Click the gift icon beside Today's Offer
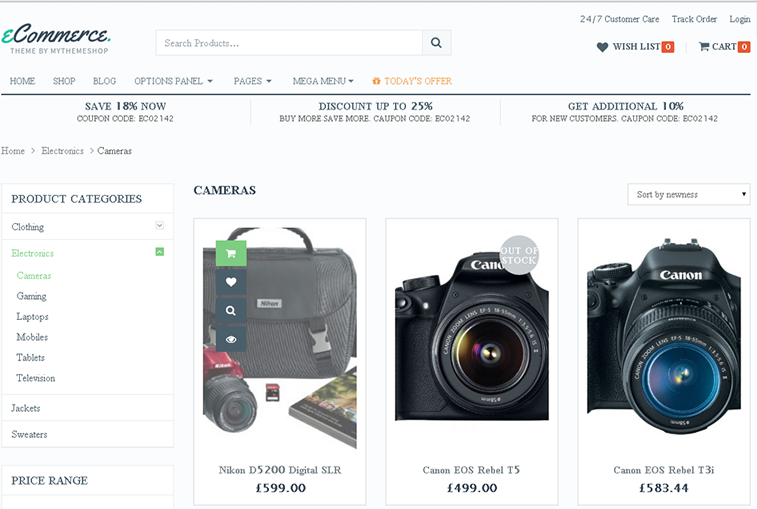This screenshot has height=509, width=757. [376, 81]
